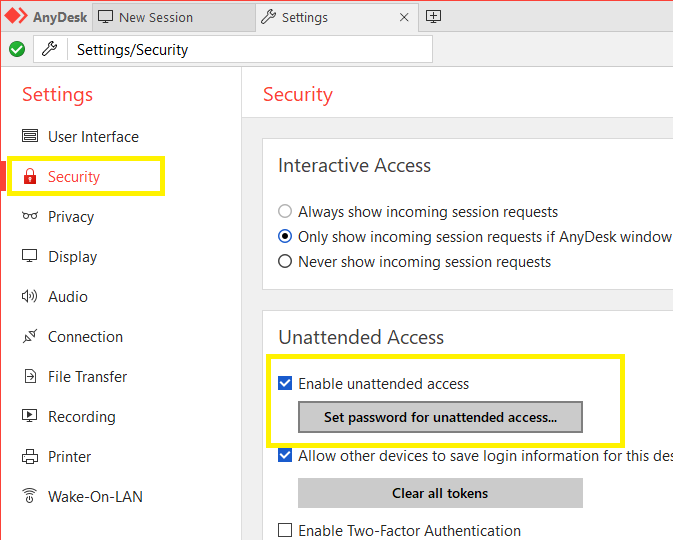Select Never show incoming session requests
The image size is (673, 540).
[285, 262]
